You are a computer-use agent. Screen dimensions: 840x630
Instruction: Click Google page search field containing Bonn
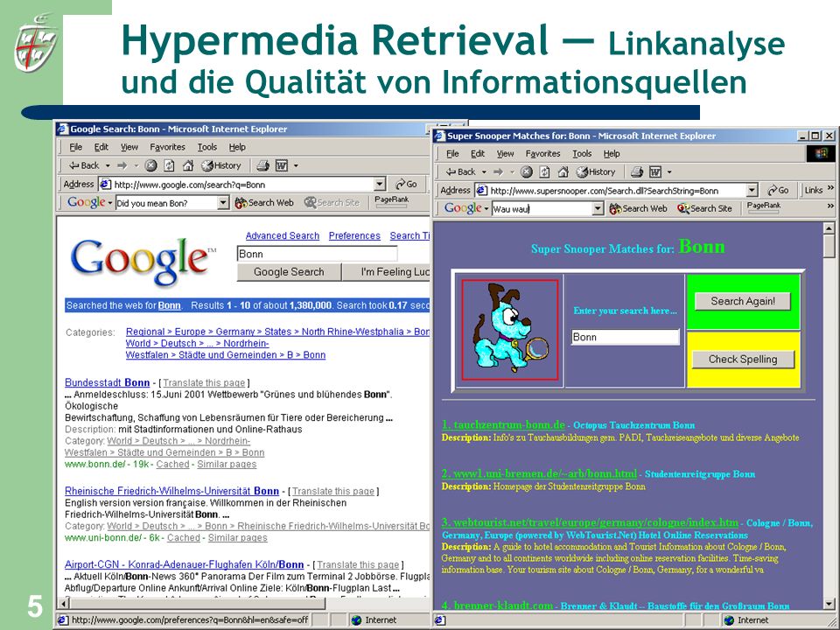[x=317, y=254]
